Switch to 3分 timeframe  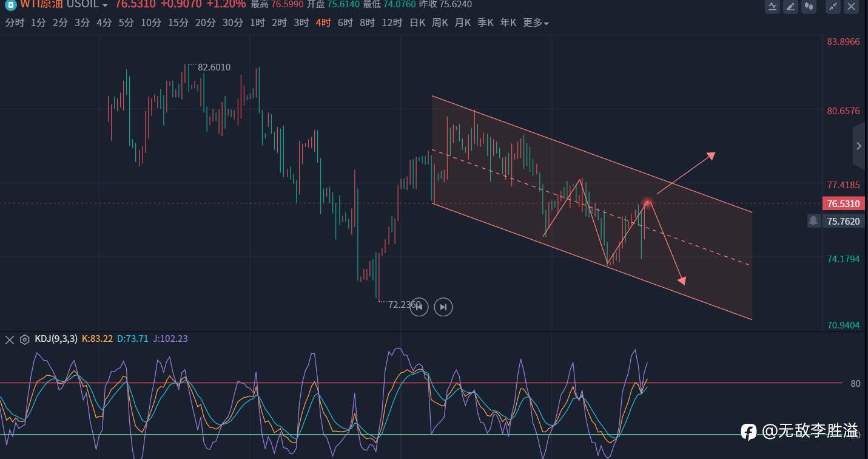[x=82, y=23]
